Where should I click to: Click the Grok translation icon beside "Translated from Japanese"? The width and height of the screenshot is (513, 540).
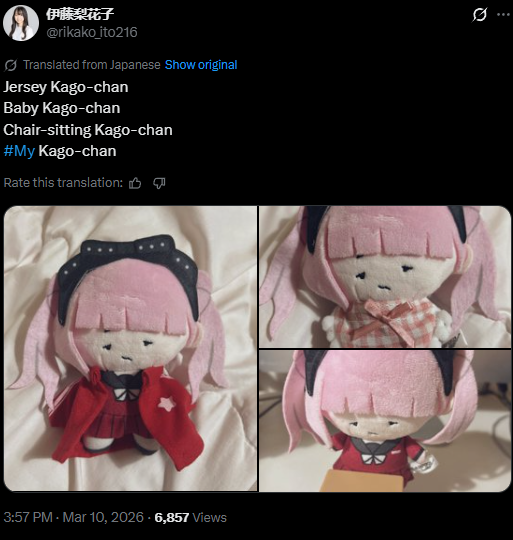(11, 65)
